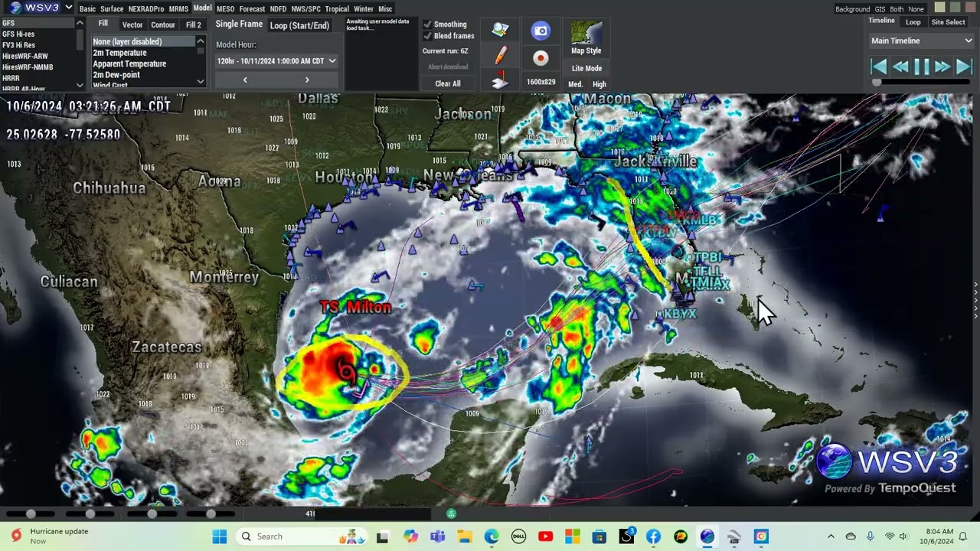Pause the timeline animation
980x551 pixels.
point(922,67)
